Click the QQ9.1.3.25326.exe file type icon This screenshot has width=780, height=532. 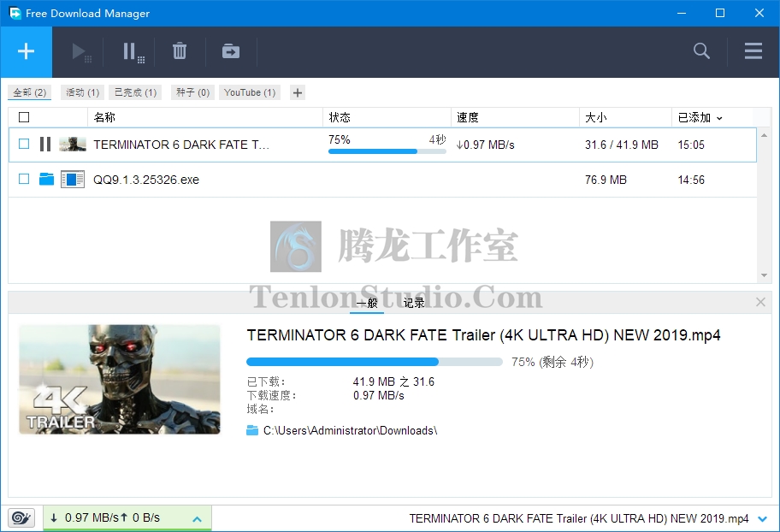point(73,179)
